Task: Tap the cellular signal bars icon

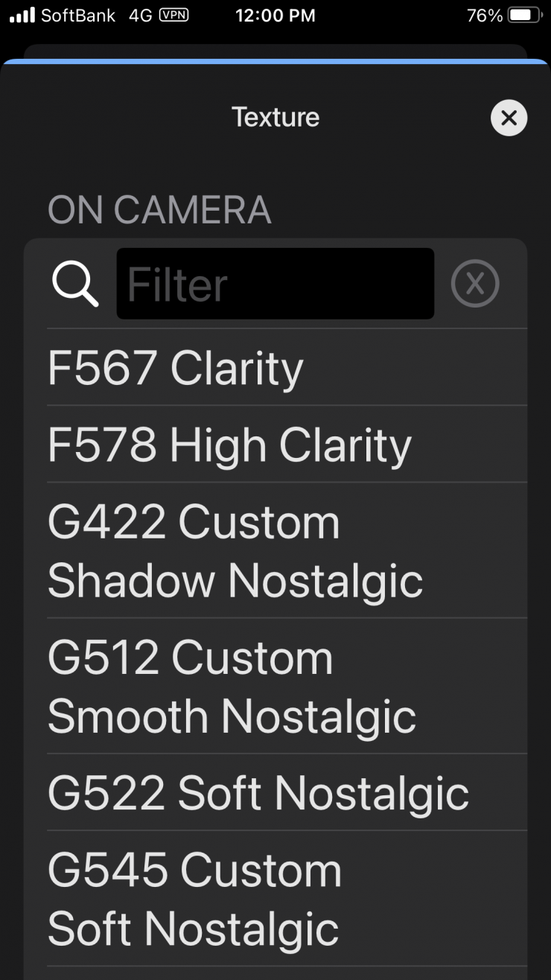Action: point(22,15)
